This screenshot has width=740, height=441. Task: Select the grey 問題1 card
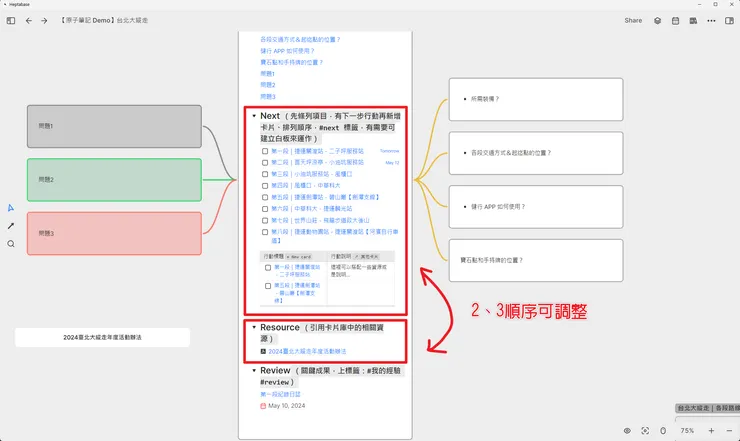point(114,127)
